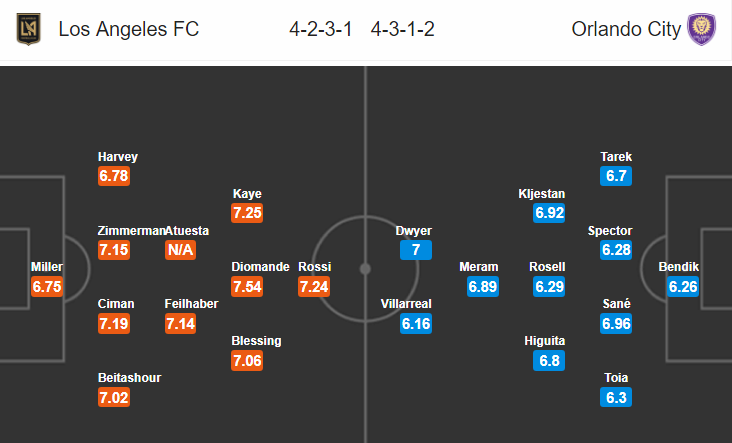This screenshot has width=732, height=443.
Task: Select Toia's 6.3 rating badge
Action: tap(616, 397)
